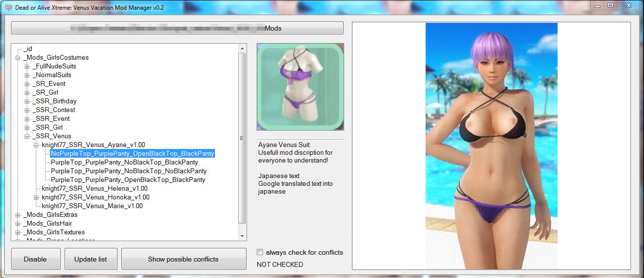Select knight77_SSR_Venus_Helena_v1.00 item
This screenshot has width=644, height=278.
pyautogui.click(x=95, y=188)
